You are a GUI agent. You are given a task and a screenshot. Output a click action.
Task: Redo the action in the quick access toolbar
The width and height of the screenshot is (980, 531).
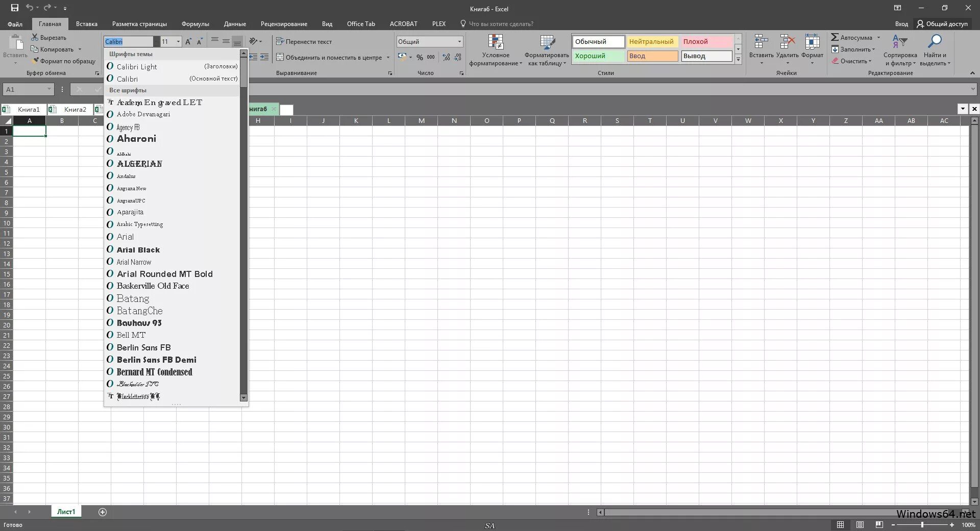pyautogui.click(x=47, y=8)
